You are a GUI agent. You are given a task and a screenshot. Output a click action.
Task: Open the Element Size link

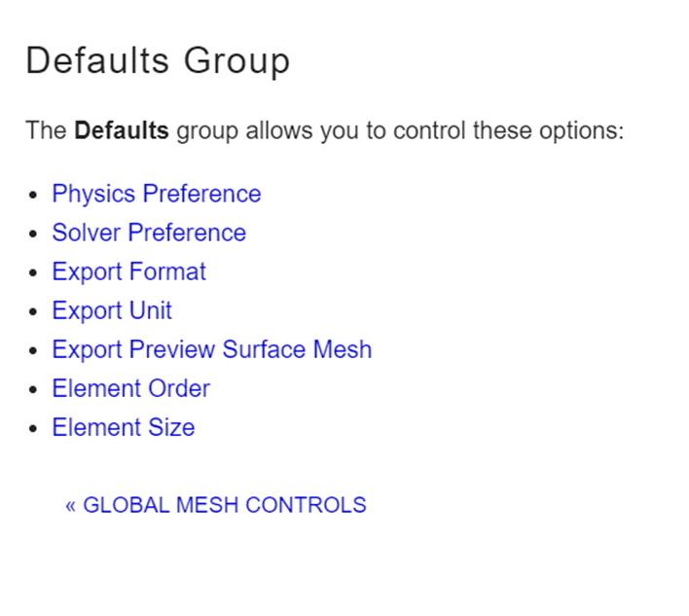tap(123, 427)
